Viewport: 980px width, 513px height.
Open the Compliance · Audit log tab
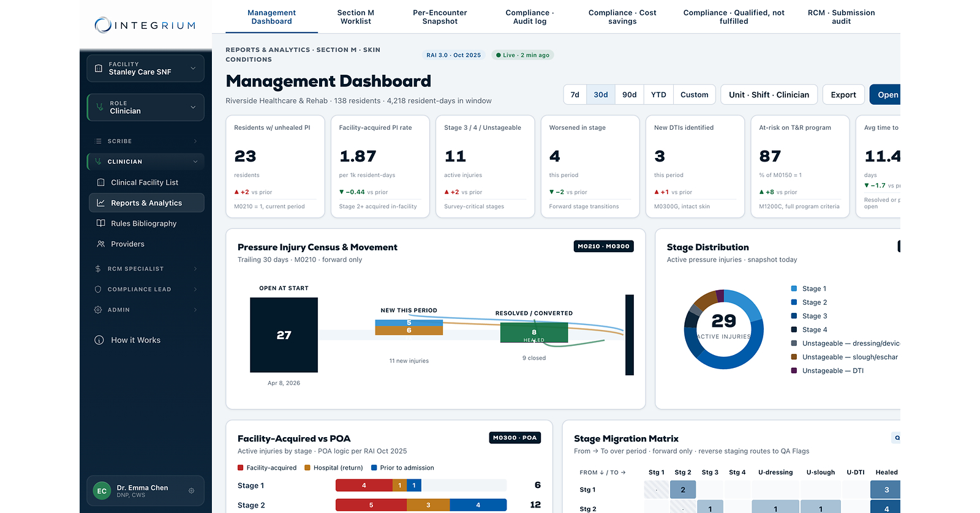coord(530,17)
